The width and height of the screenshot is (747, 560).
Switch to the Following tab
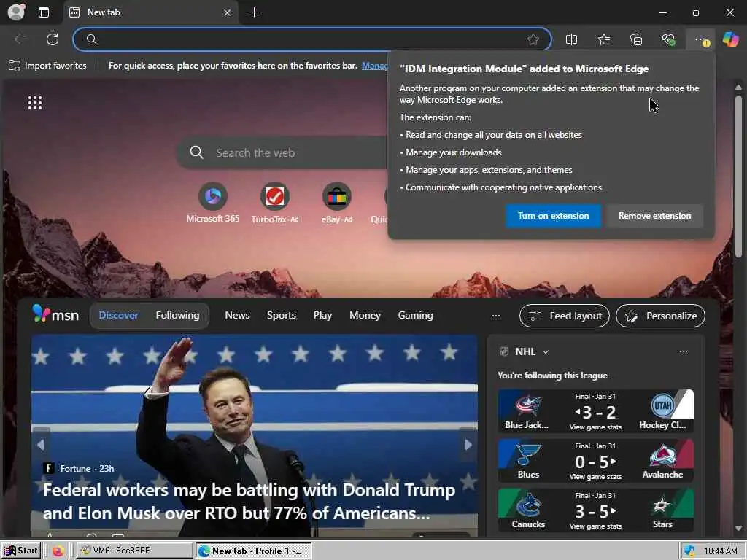click(x=177, y=315)
